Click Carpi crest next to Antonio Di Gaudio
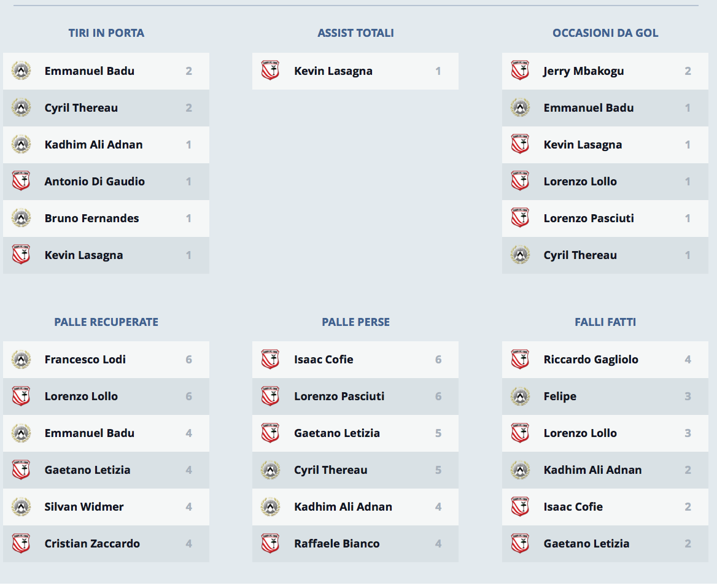Screen dimensions: 717x588 21,182
